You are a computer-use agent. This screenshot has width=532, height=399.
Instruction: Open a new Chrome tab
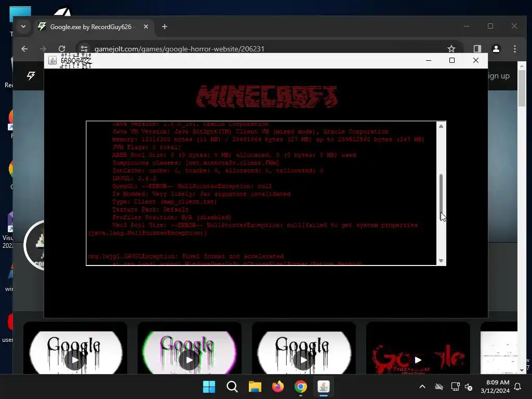coord(165,26)
